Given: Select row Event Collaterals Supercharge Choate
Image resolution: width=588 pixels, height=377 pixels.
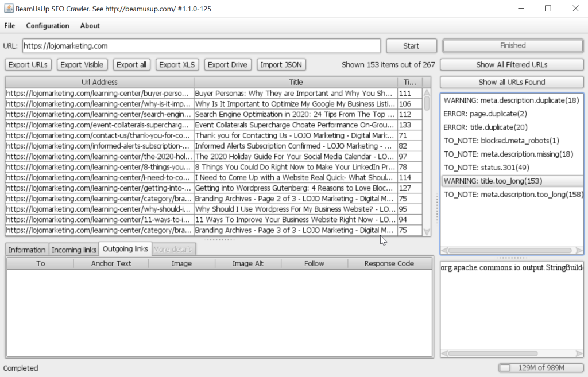Looking at the screenshot, I should pos(214,125).
